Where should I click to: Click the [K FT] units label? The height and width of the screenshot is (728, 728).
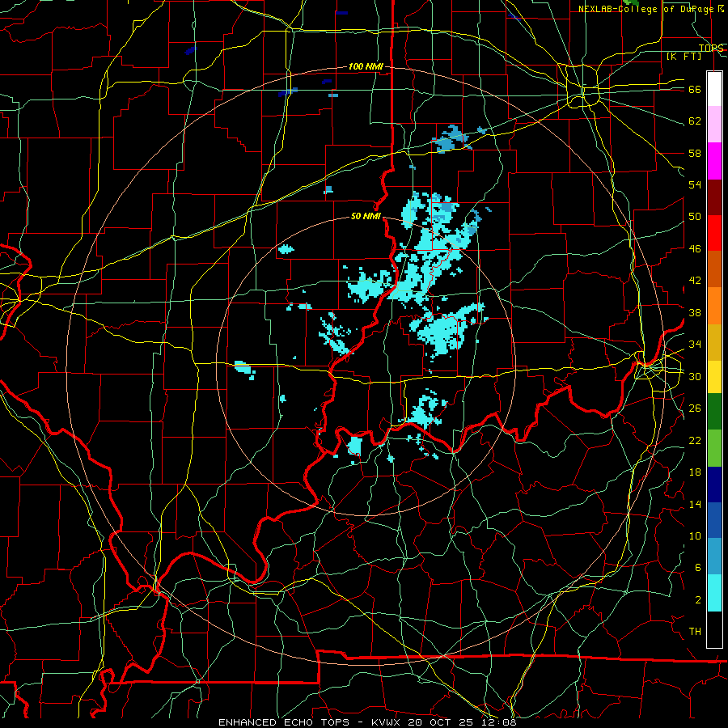pyautogui.click(x=684, y=56)
